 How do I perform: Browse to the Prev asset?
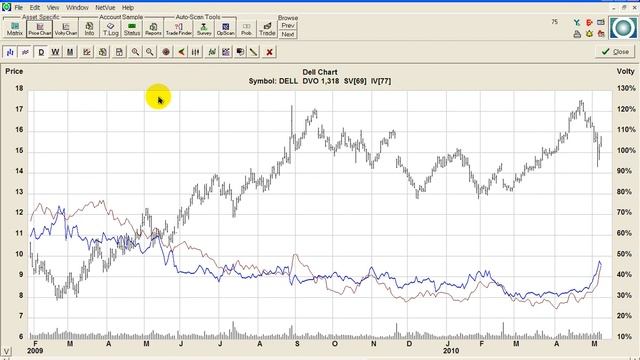coord(288,25)
